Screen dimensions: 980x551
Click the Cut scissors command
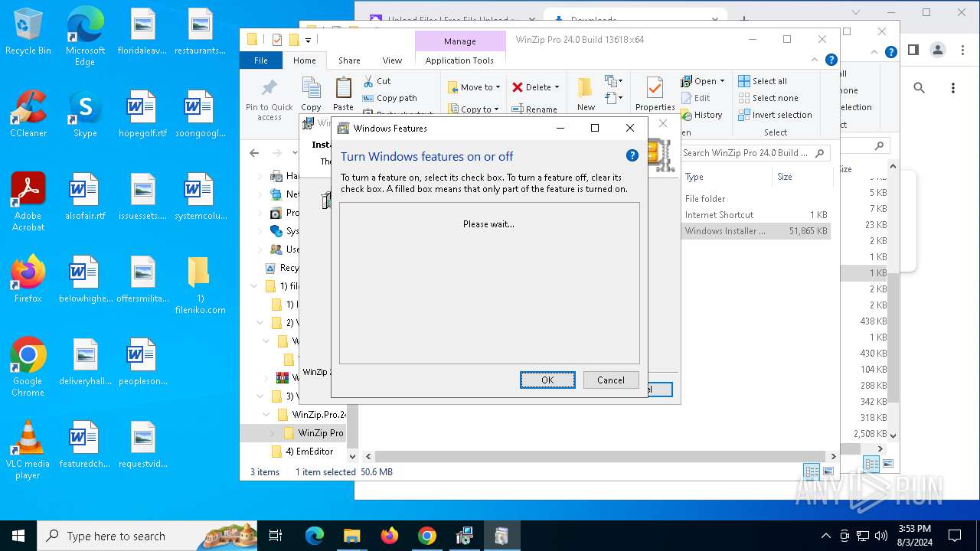377,81
